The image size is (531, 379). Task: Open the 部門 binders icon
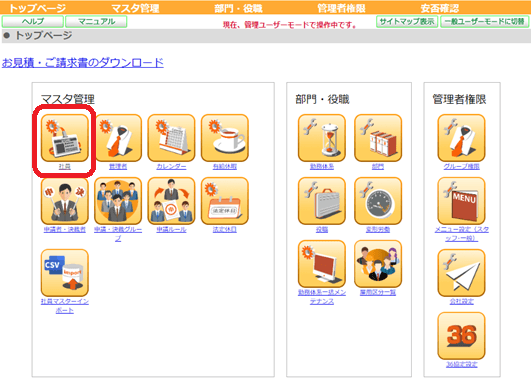378,138
